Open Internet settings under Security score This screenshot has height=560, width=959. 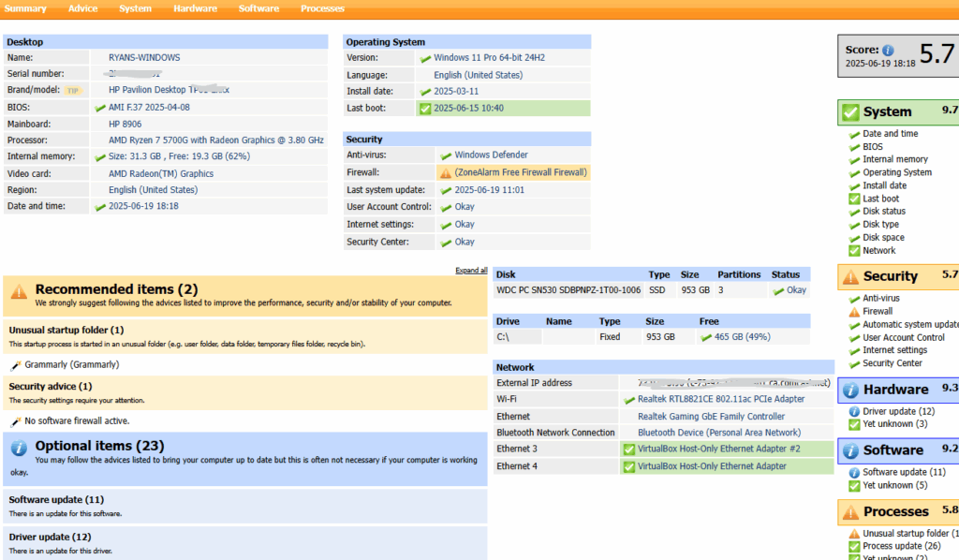click(x=894, y=350)
